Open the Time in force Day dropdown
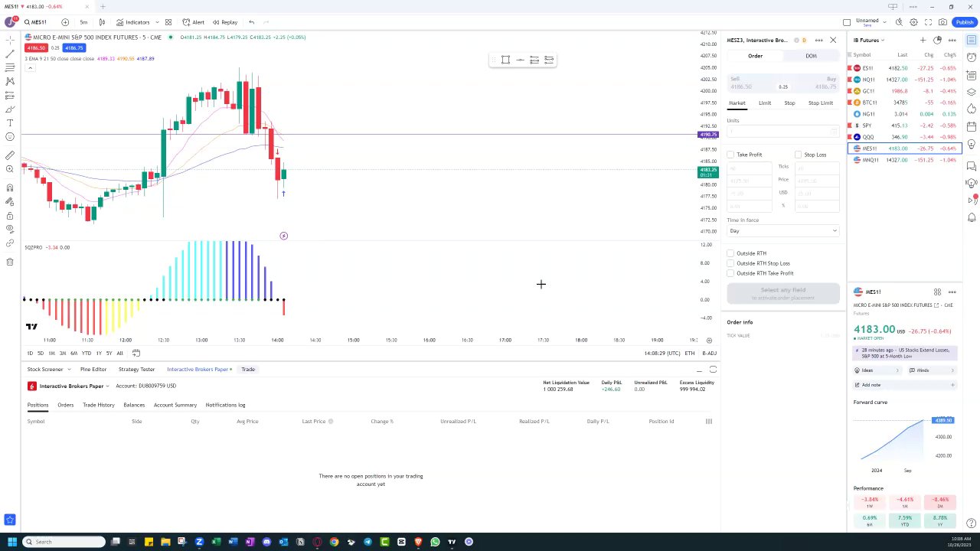 (x=783, y=230)
